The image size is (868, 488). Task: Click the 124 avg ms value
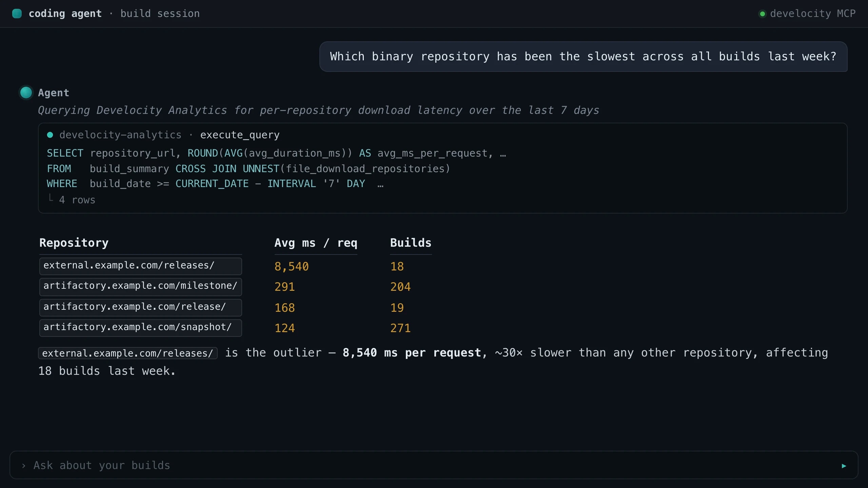(x=284, y=328)
